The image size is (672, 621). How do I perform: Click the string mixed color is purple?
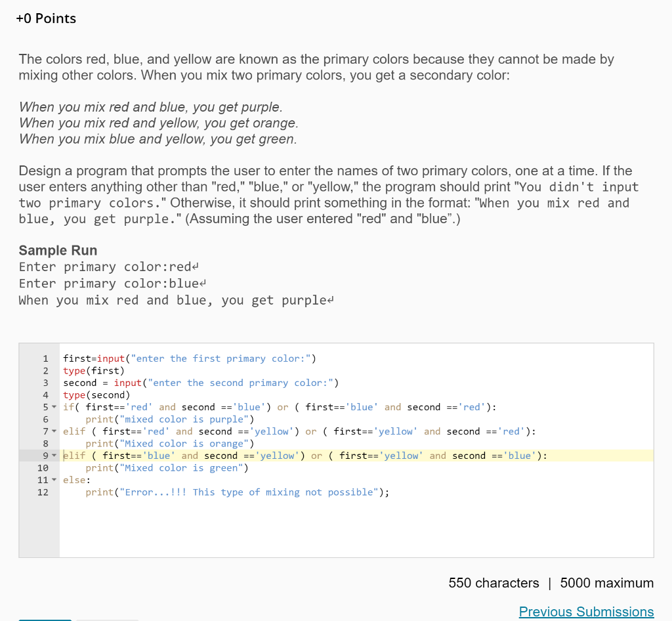click(183, 419)
